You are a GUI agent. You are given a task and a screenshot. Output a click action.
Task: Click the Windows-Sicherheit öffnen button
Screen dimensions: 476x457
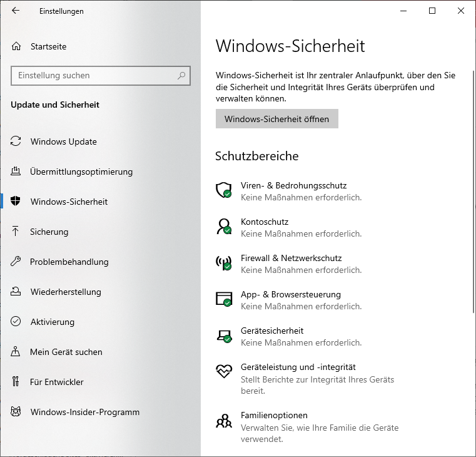tap(277, 119)
